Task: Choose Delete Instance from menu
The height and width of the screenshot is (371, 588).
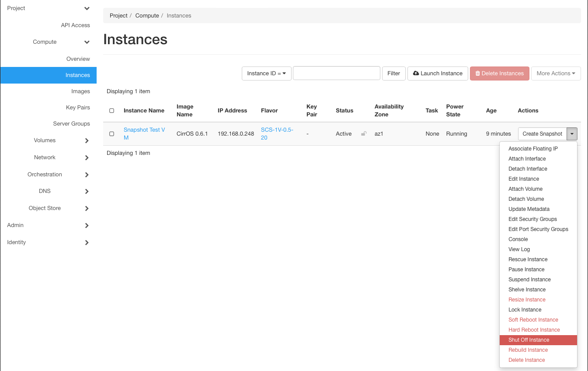Action: 538,360
